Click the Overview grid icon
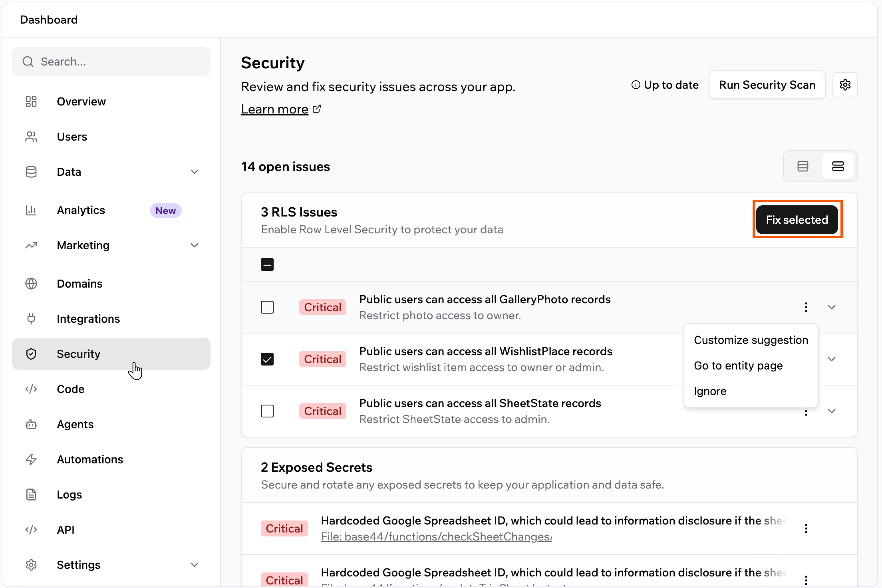Screen dimensions: 882x588 pyautogui.click(x=31, y=101)
